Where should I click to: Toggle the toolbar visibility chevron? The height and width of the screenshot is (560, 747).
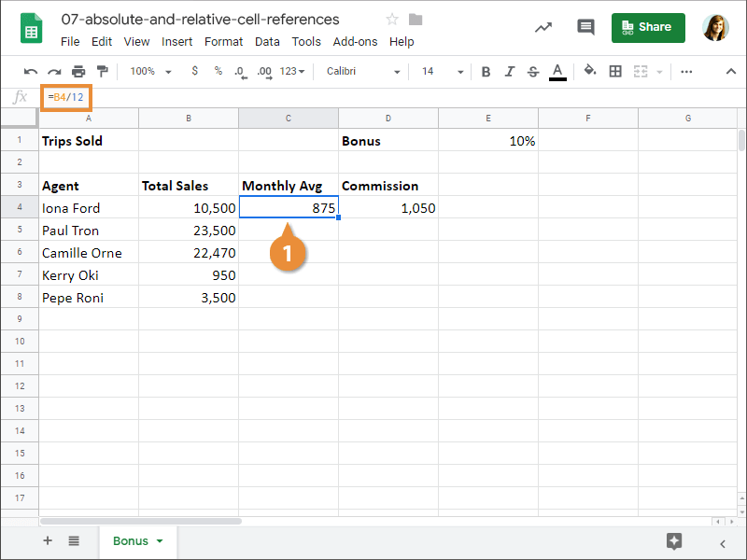[731, 72]
